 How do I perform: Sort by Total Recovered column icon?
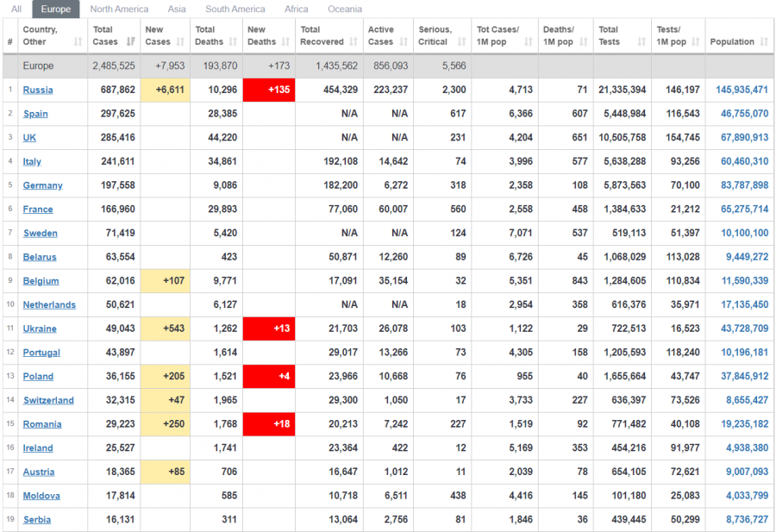point(354,41)
